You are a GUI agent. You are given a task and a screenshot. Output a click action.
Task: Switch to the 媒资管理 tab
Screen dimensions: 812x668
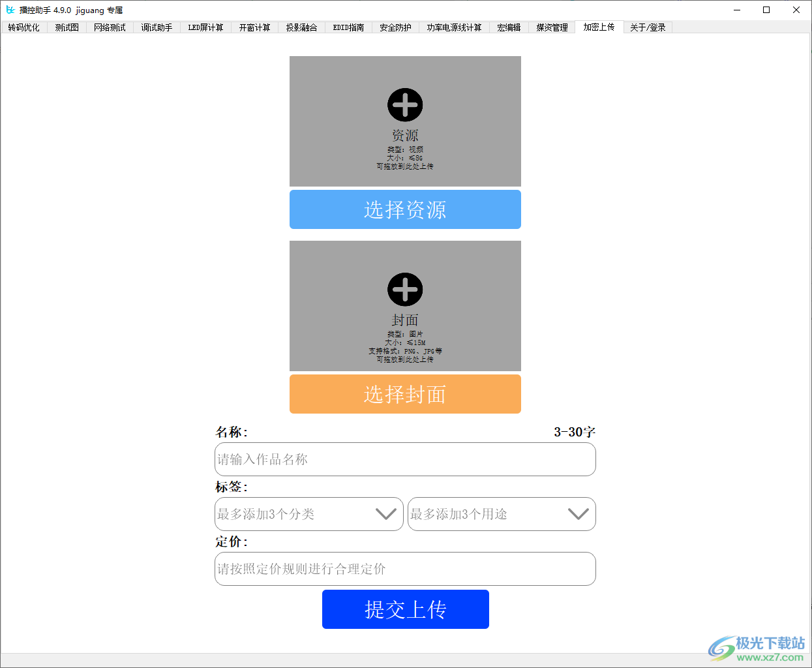[551, 27]
